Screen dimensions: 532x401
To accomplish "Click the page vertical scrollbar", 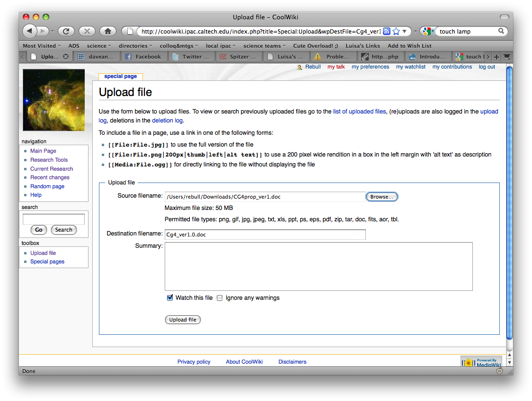I will (509, 203).
